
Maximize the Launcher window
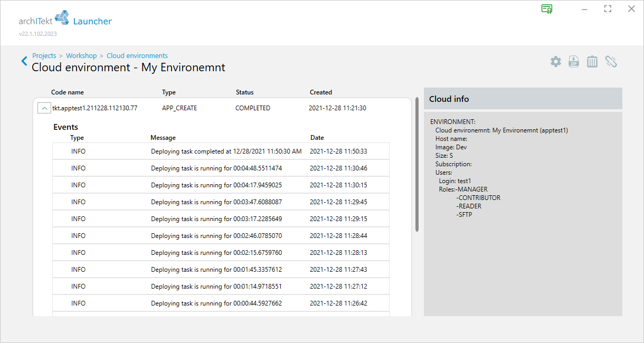608,8
